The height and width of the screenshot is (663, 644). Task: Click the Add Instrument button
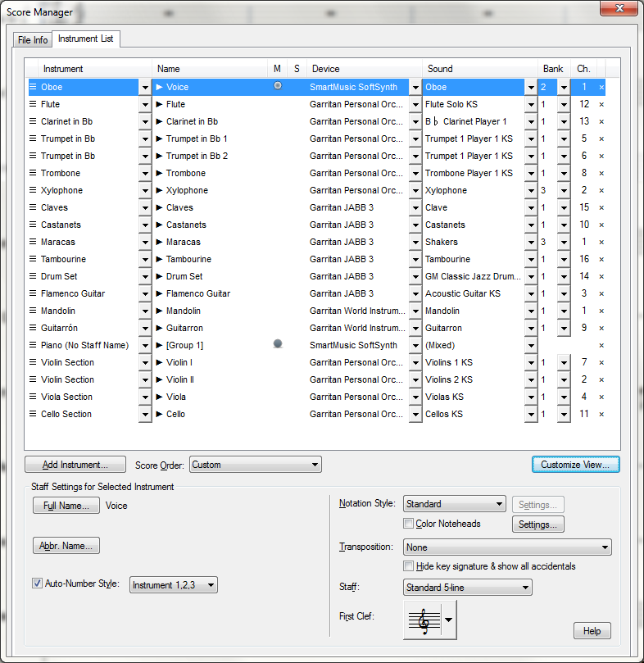(75, 465)
